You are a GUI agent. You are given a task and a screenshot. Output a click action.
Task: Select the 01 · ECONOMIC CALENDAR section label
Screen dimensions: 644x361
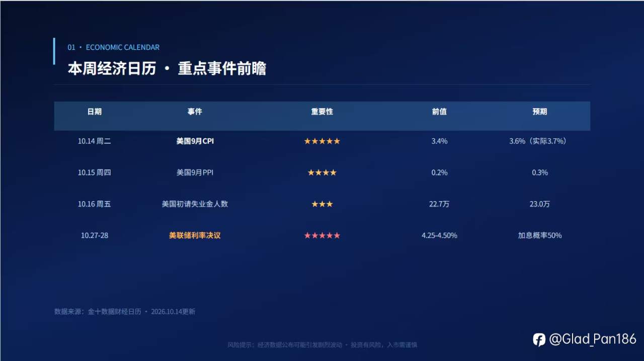tap(114, 47)
